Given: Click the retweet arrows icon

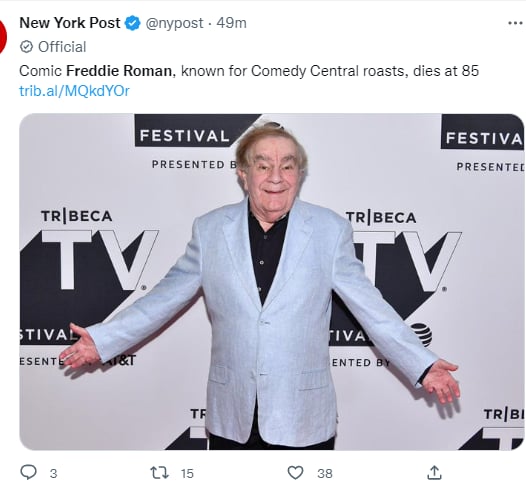Looking at the screenshot, I should (159, 473).
